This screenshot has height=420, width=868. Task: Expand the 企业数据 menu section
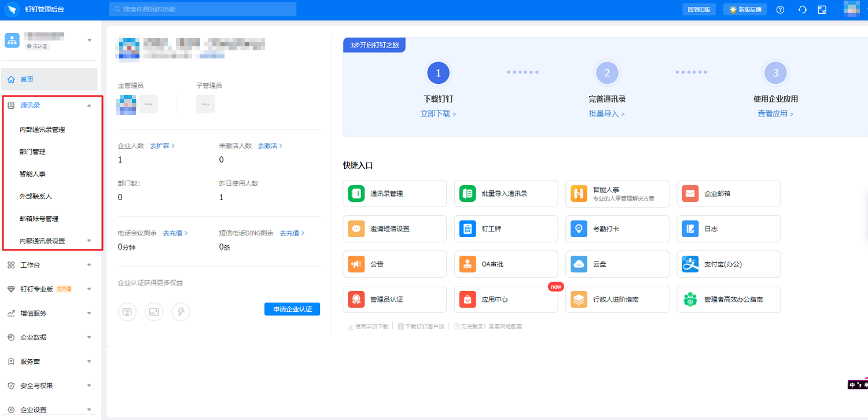[89, 337]
